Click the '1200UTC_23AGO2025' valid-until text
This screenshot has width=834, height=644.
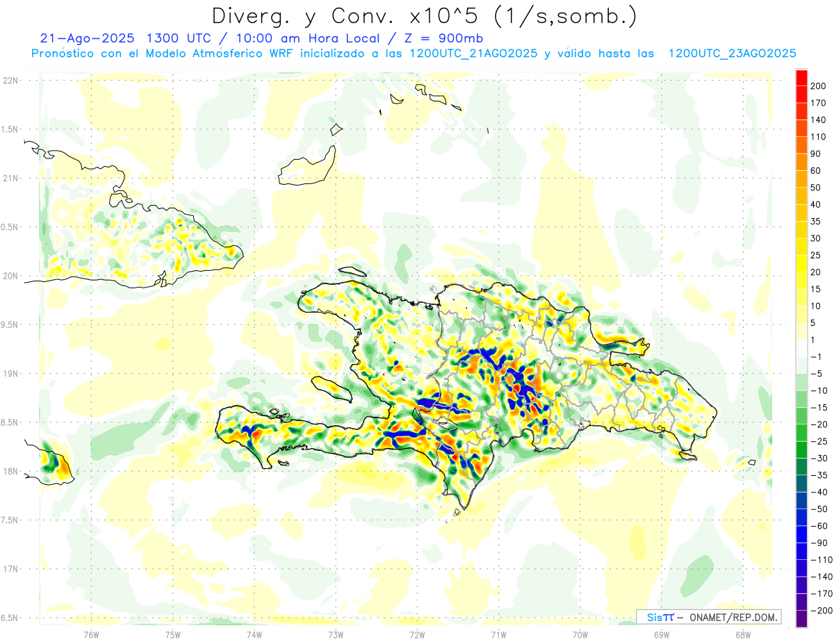(732, 53)
